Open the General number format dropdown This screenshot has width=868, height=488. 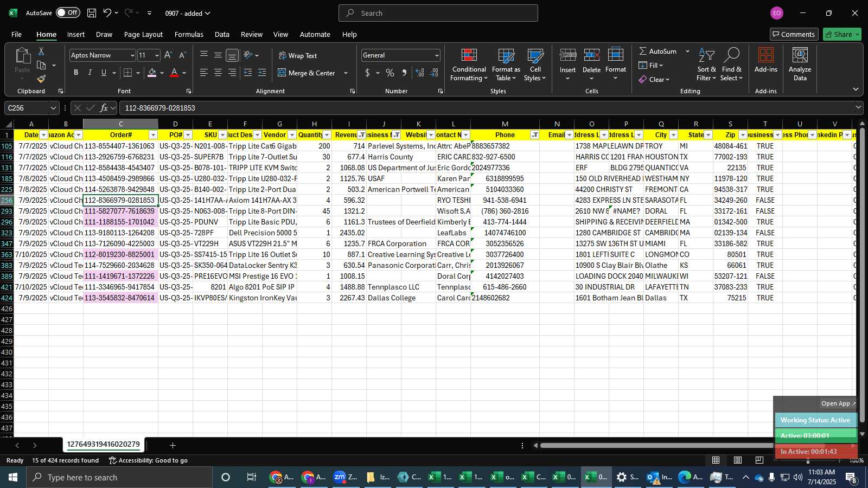436,55
